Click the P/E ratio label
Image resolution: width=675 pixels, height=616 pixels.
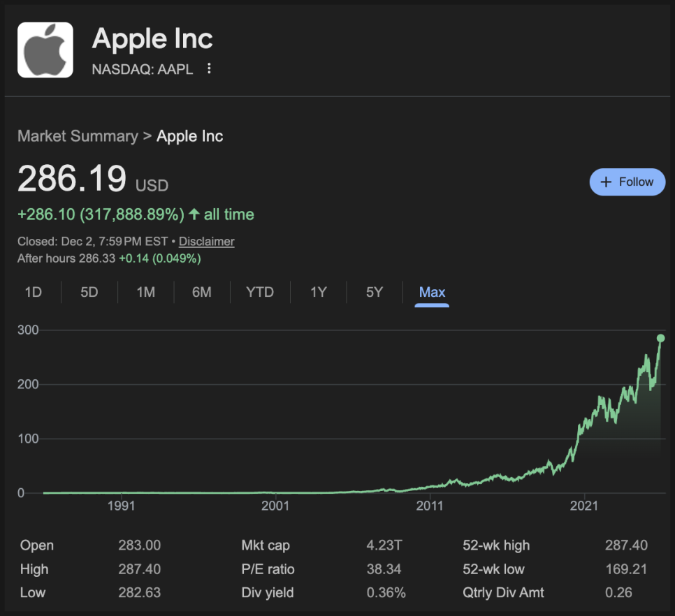point(268,569)
